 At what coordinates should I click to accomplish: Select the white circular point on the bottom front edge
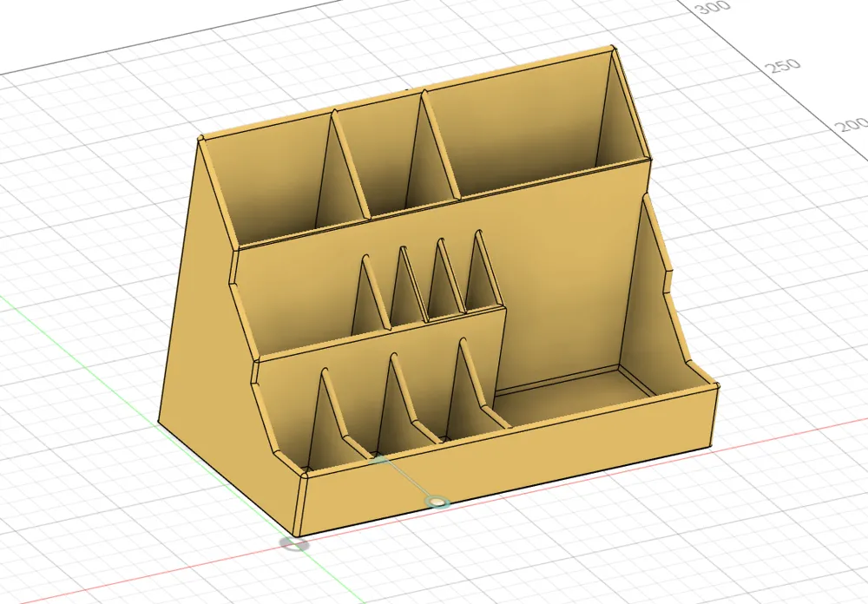[437, 502]
